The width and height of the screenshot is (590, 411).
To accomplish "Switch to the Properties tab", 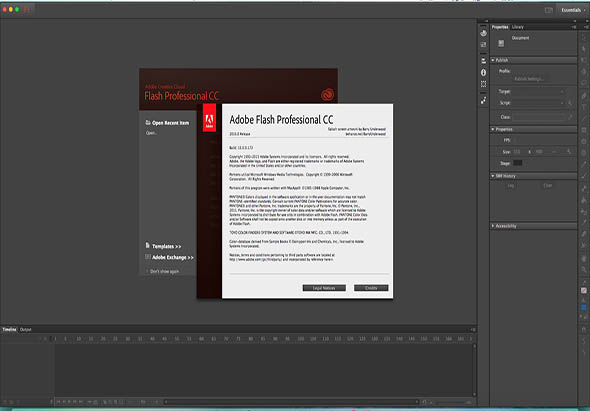I will [500, 27].
